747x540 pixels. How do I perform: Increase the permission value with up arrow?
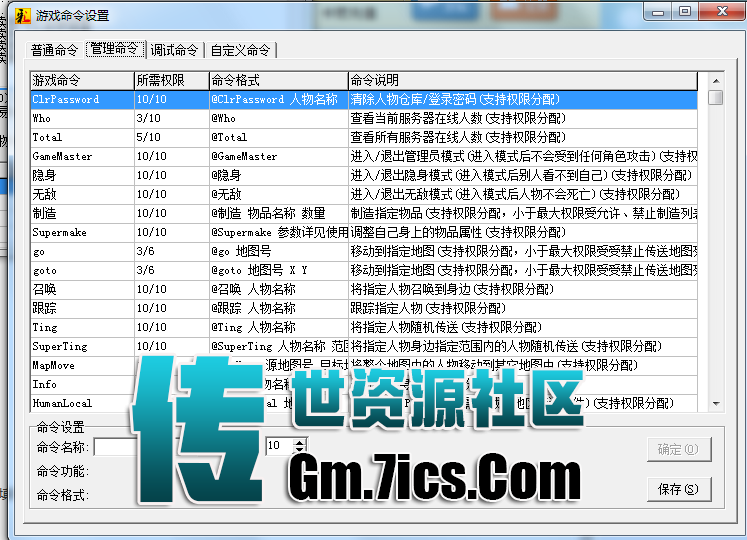(299, 442)
